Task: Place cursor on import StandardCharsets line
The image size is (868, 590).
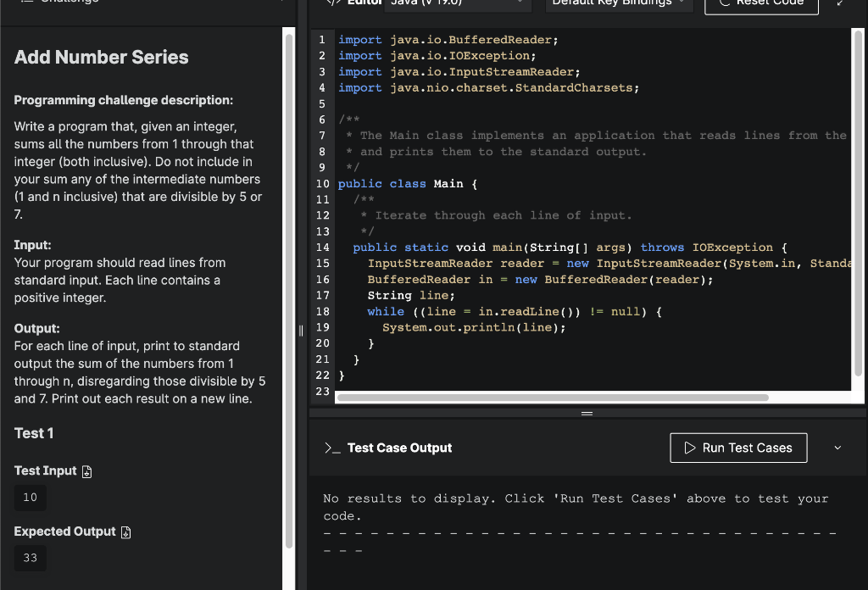Action: [489, 88]
